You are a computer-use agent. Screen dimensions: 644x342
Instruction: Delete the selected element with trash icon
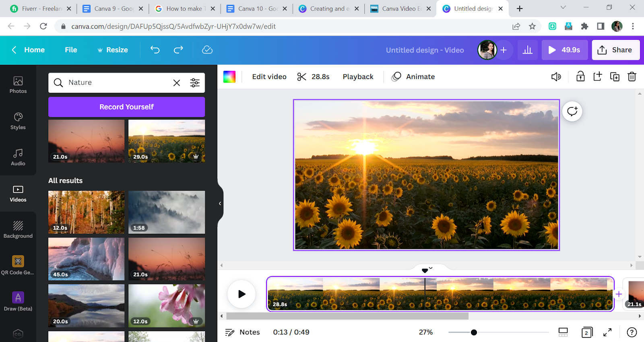pyautogui.click(x=632, y=76)
